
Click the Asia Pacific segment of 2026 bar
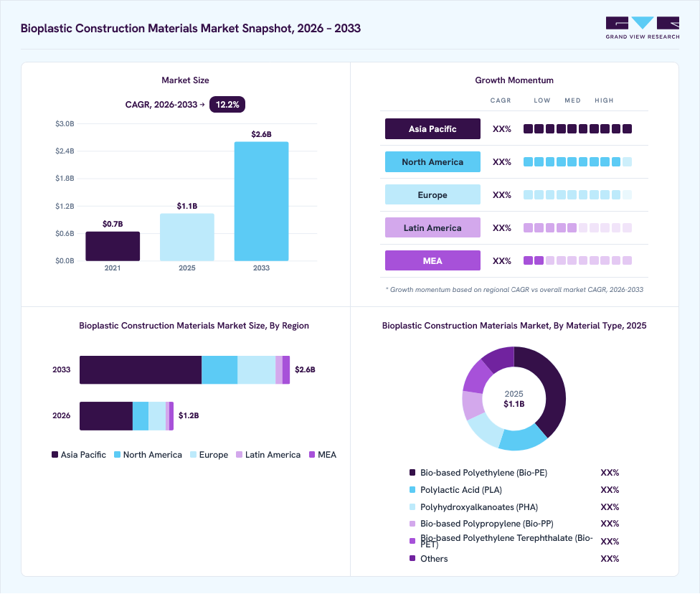tap(106, 416)
